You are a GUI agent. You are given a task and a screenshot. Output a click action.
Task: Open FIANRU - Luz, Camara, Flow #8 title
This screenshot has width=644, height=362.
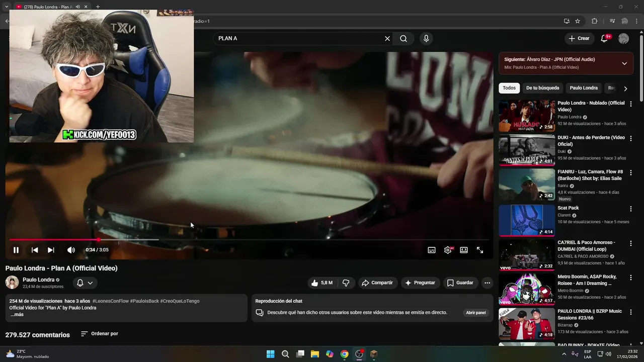click(590, 175)
